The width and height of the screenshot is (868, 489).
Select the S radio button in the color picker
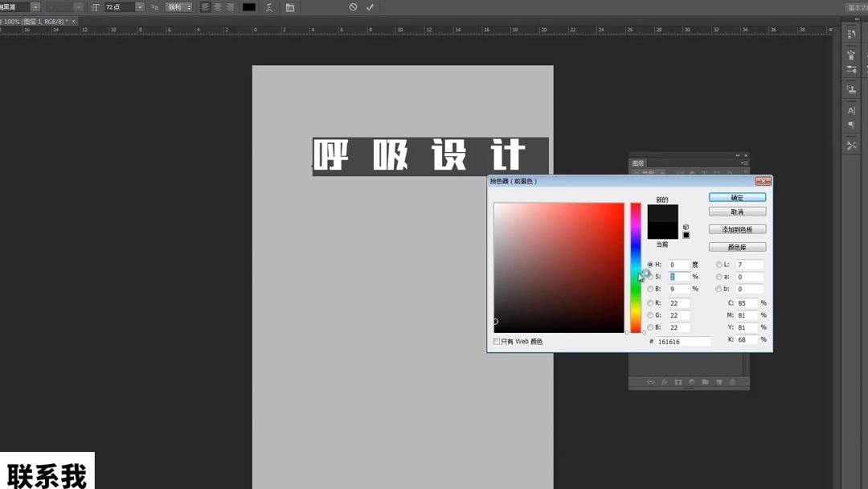click(x=649, y=276)
